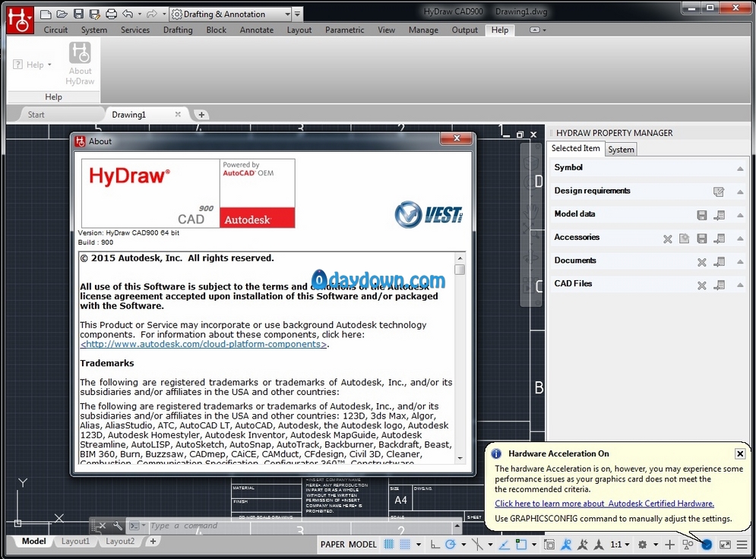The width and height of the screenshot is (756, 559).
Task: Click the list insert icon in Documents row
Action: point(720,262)
